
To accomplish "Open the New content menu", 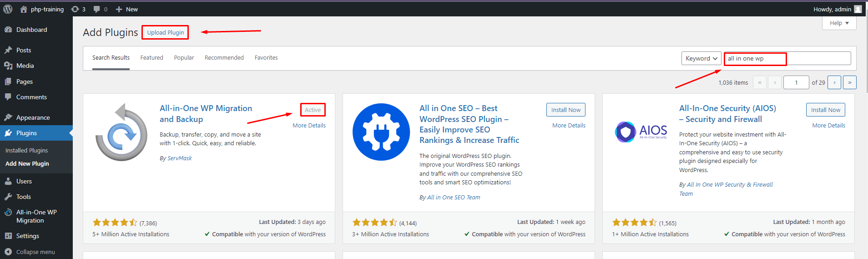I will tap(127, 9).
